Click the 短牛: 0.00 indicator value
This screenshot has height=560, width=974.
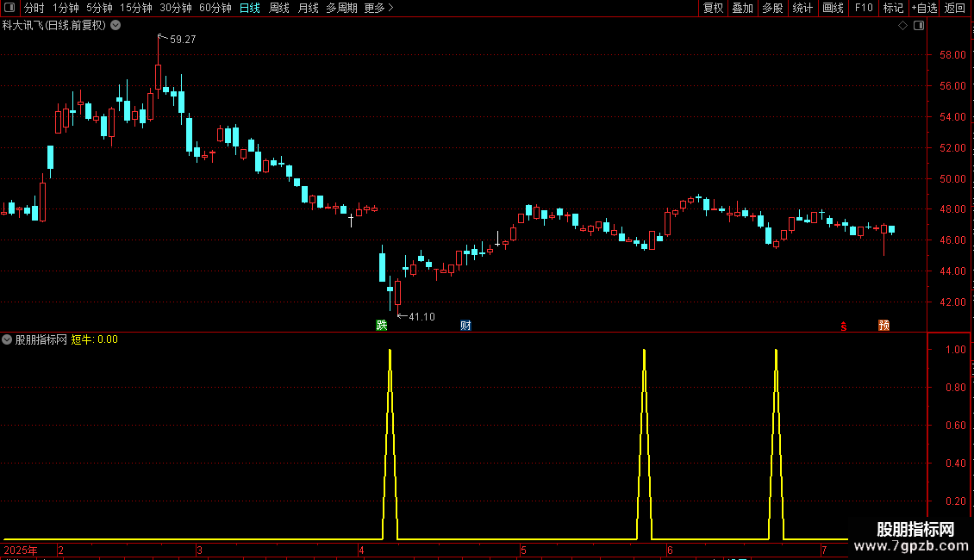pos(95,339)
